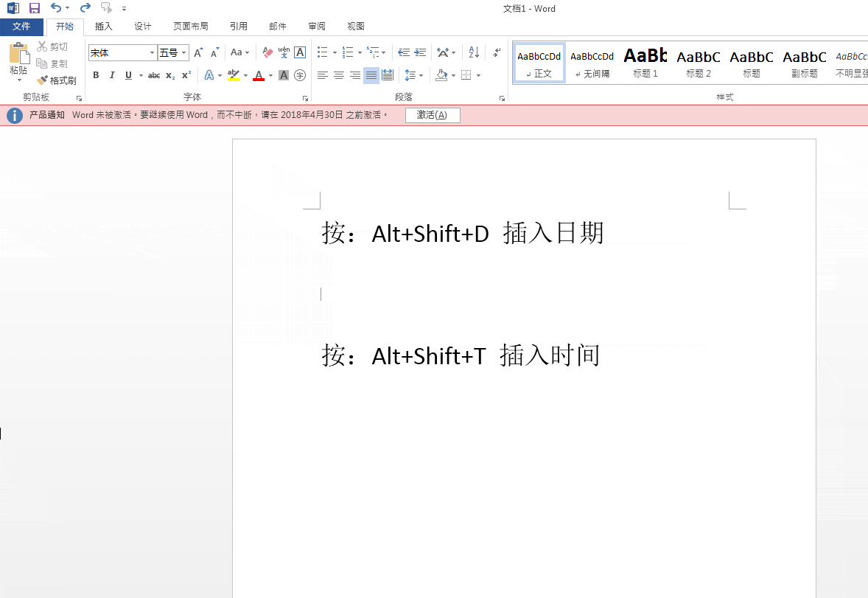
Task: Click the decrease indent icon
Action: click(404, 52)
